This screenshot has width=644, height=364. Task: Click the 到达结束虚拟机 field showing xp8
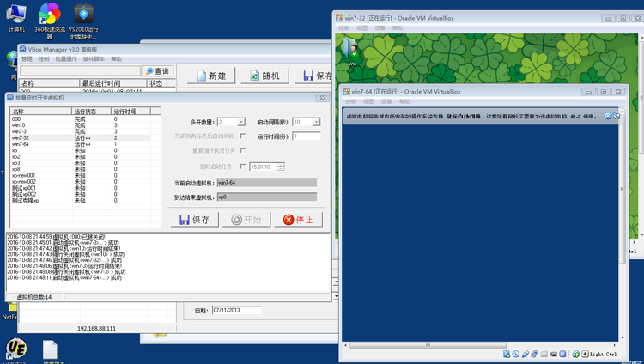pos(267,197)
